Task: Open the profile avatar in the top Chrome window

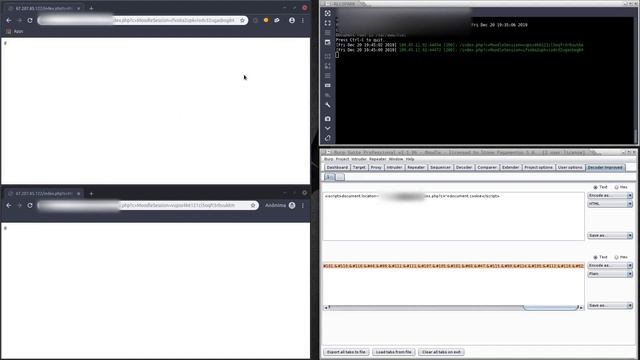Action: pos(292,20)
